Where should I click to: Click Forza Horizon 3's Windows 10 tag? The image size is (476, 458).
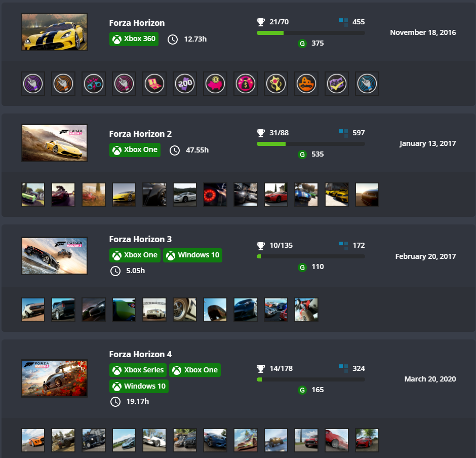[193, 255]
